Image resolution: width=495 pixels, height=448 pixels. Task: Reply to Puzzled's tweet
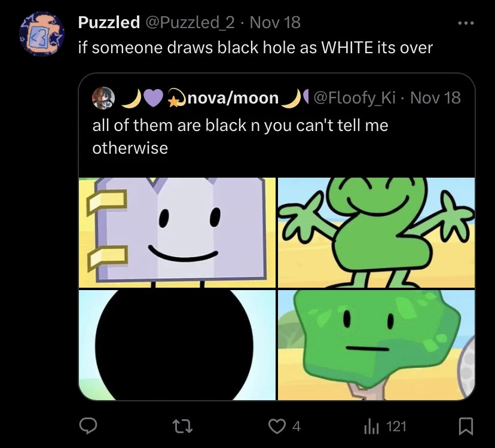point(88,426)
